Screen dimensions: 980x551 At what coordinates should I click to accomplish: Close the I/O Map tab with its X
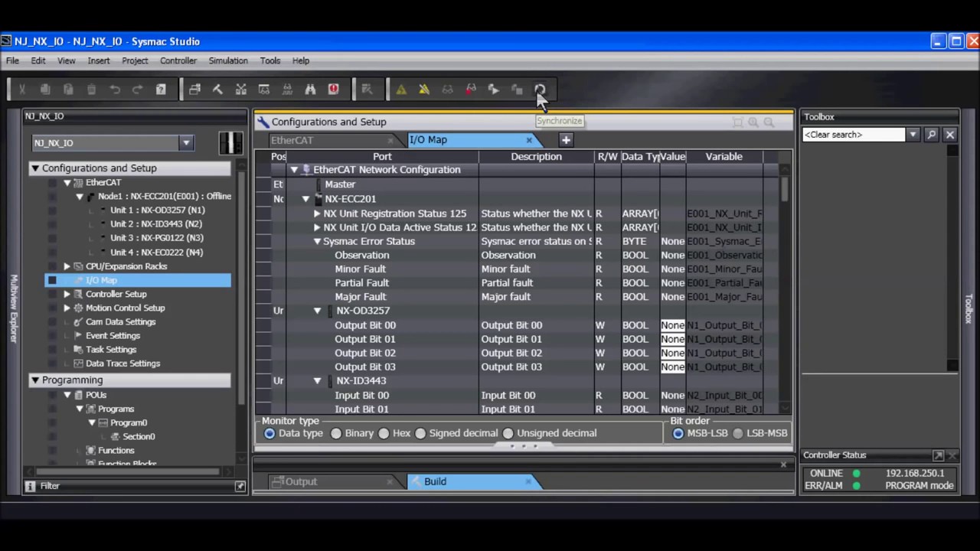tap(529, 140)
